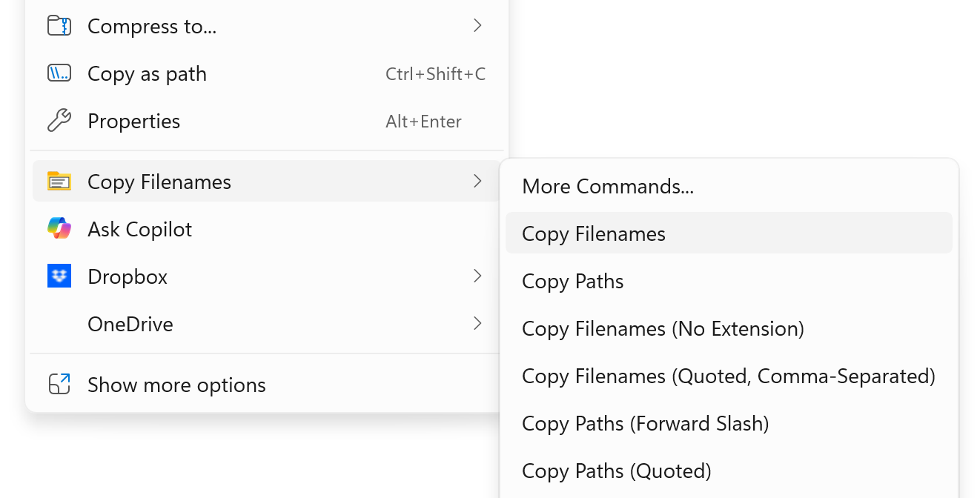Click the Copy as path icon
The height and width of the screenshot is (498, 980).
click(x=59, y=73)
